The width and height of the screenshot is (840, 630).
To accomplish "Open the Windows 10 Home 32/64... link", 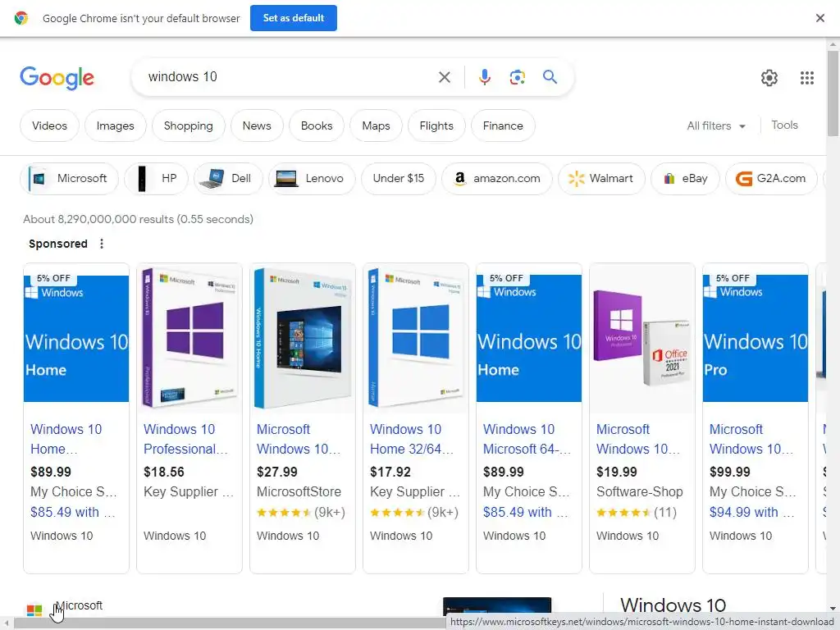I will [412, 440].
